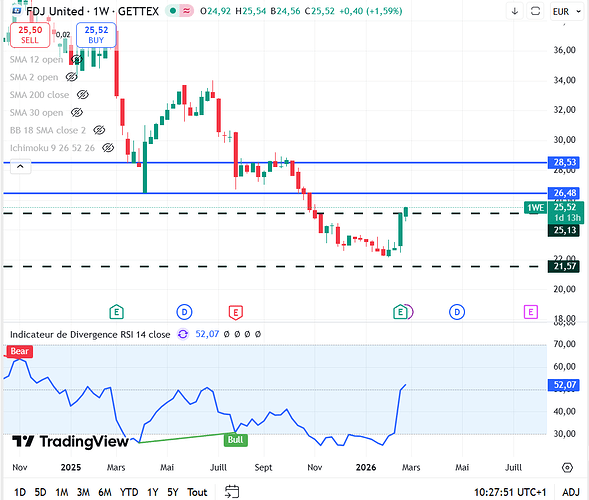
Task: Click the red Bear label on RSI
Action: coord(20,351)
